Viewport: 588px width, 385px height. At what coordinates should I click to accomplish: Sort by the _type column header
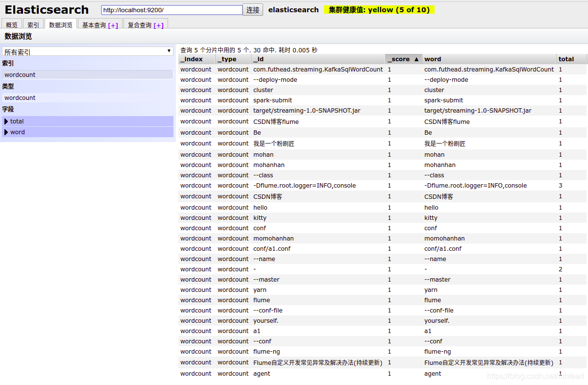(x=234, y=59)
